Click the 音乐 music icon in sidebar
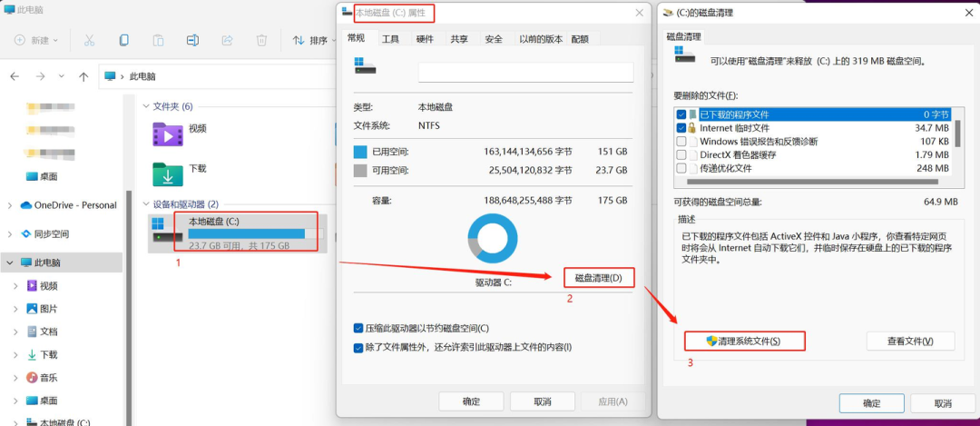980x426 pixels. pos(32,377)
